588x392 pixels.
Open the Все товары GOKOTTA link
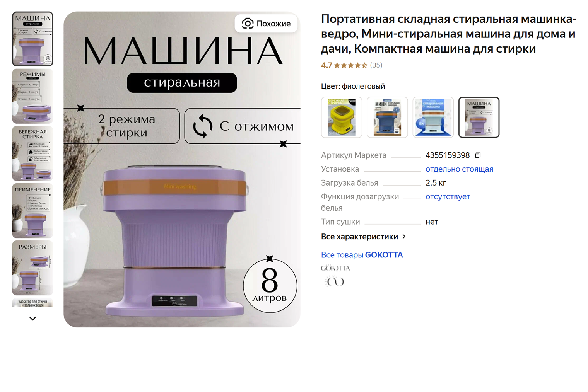coord(362,255)
